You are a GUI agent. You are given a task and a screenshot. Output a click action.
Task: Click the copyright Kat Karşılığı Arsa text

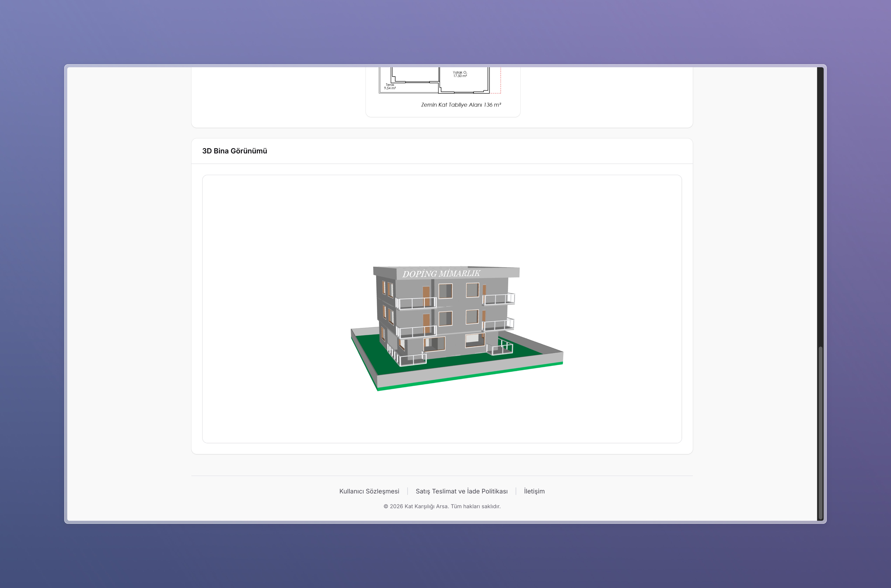(442, 506)
